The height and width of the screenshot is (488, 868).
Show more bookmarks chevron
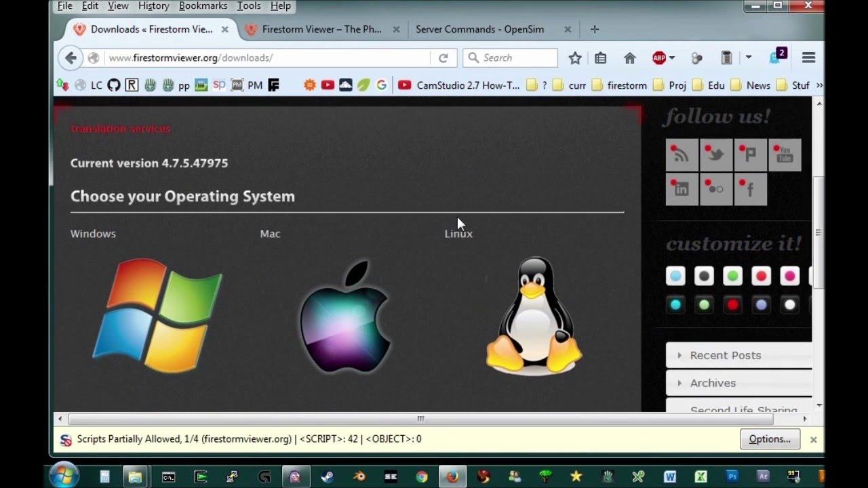[819, 85]
